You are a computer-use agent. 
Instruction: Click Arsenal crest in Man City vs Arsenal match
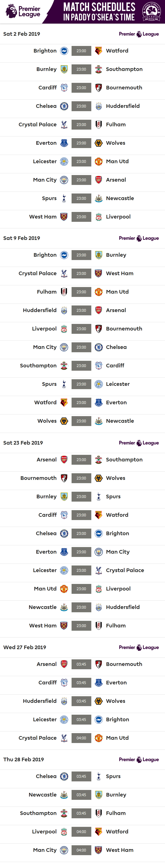tap(98, 180)
